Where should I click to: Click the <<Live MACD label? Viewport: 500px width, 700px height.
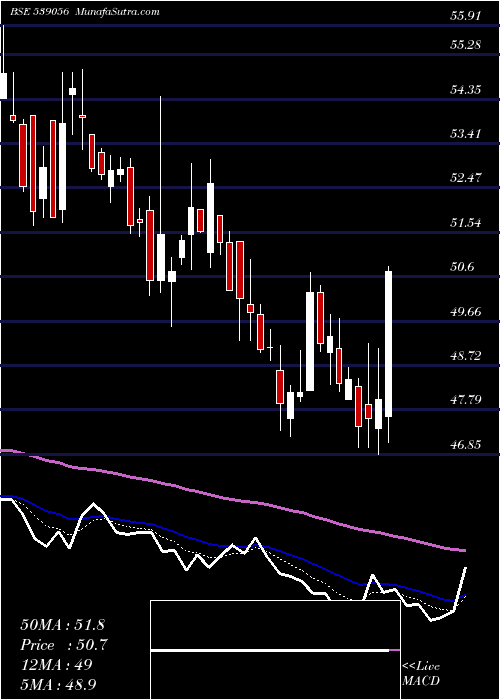(421, 674)
